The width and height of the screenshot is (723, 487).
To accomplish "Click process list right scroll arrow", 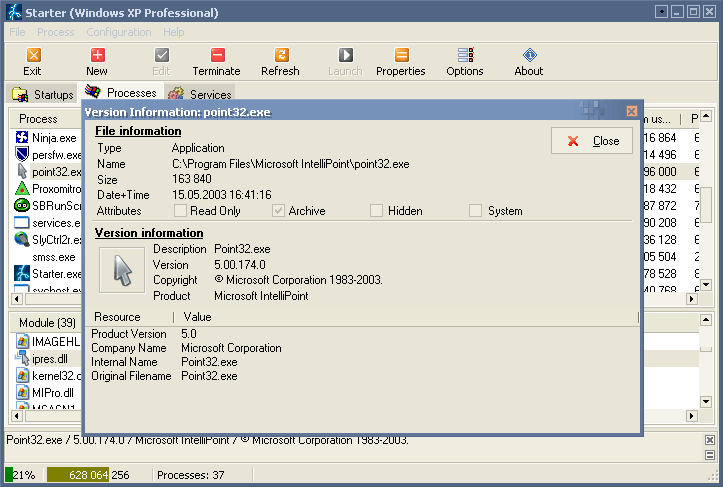I will [x=691, y=299].
